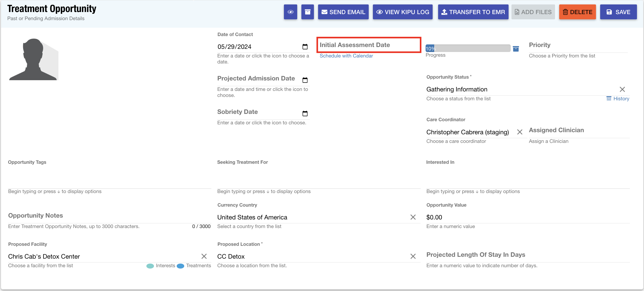The width and height of the screenshot is (644, 291).
Task: Open status History link
Action: coord(621,99)
